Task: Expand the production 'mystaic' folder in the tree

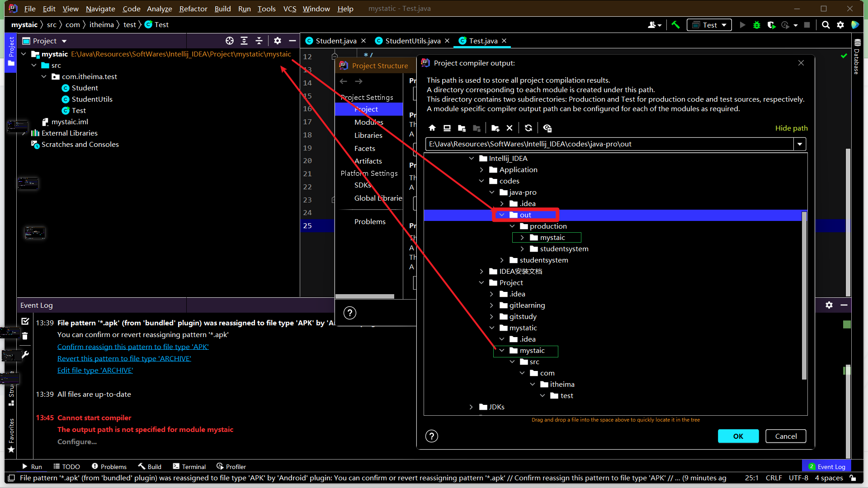Action: 523,238
